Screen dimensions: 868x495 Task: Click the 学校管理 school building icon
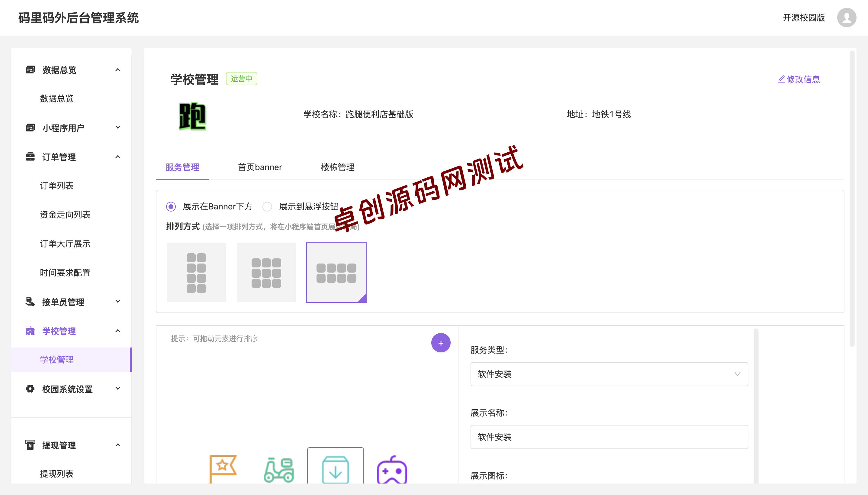click(x=30, y=331)
